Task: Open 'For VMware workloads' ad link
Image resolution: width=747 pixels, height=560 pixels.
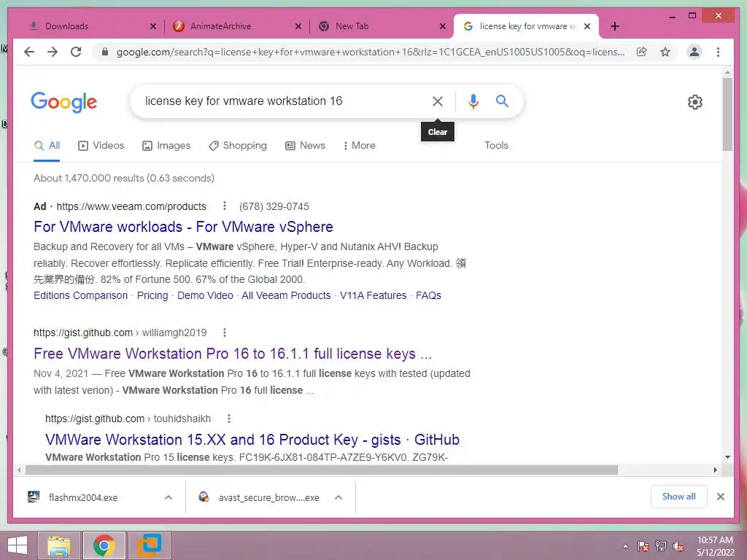Action: click(183, 227)
